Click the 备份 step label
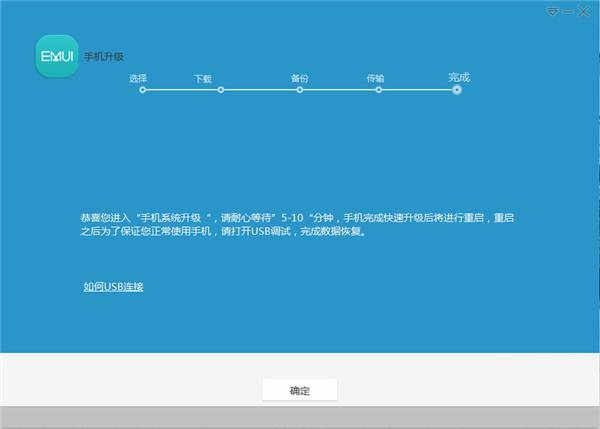600x429 pixels. 299,78
